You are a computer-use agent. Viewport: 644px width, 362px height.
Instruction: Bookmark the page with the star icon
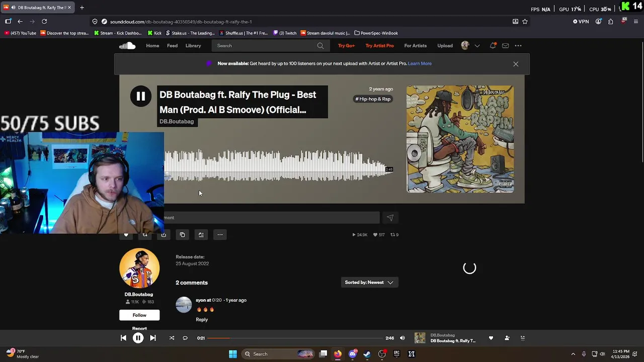coord(525,22)
